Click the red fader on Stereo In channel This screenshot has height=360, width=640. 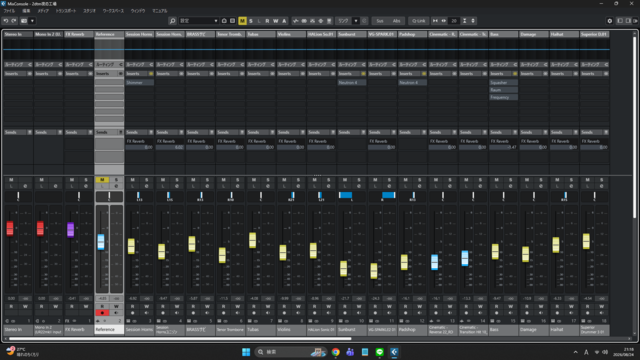pos(10,228)
